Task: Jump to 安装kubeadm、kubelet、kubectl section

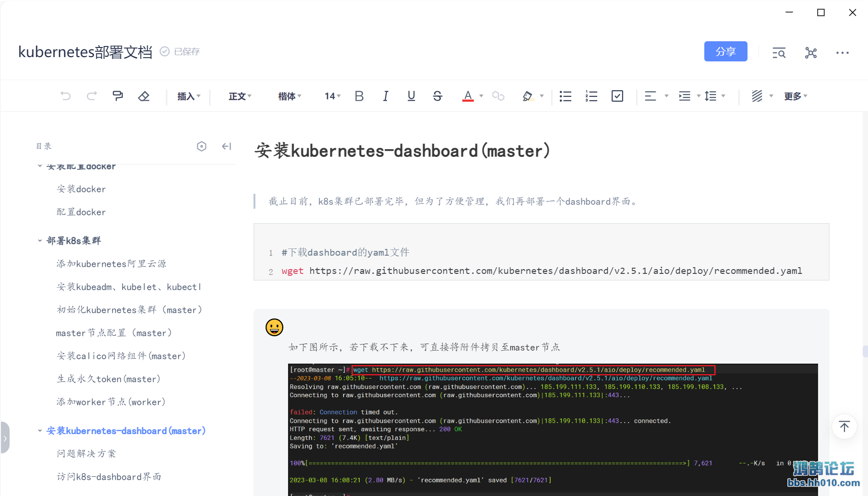Action: coord(129,287)
